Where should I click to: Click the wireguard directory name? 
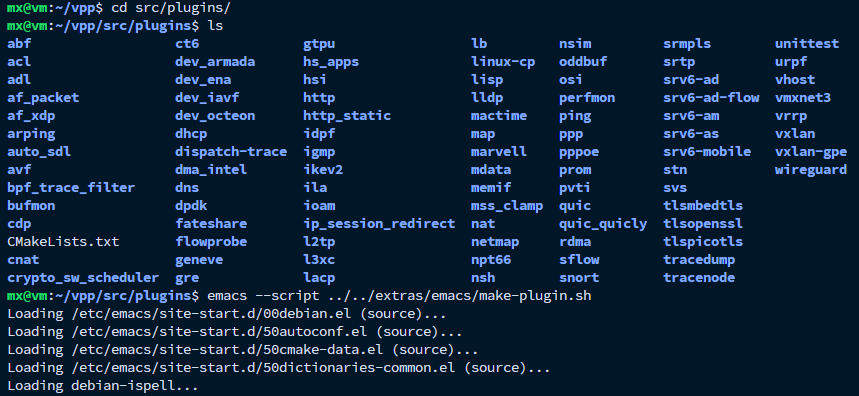pyautogui.click(x=810, y=170)
